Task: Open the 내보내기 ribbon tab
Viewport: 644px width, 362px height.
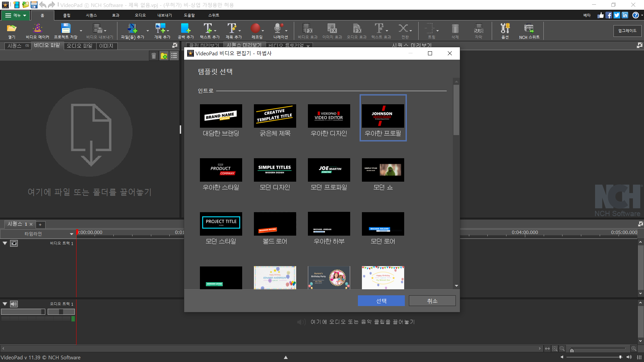Action: [164, 15]
